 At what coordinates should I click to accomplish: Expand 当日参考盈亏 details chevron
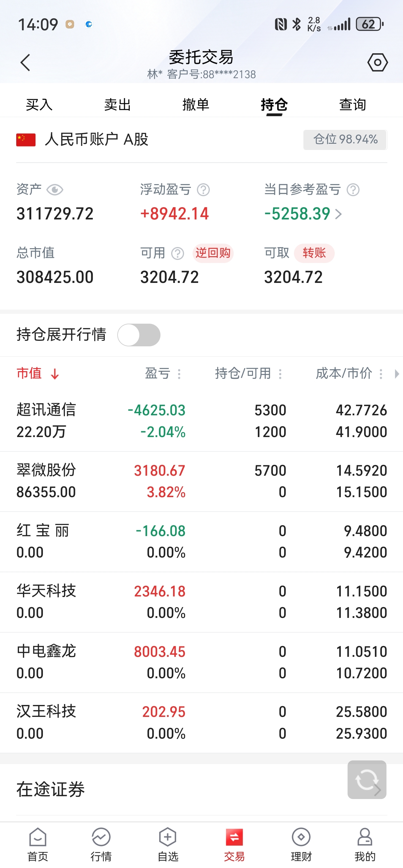pyautogui.click(x=339, y=214)
